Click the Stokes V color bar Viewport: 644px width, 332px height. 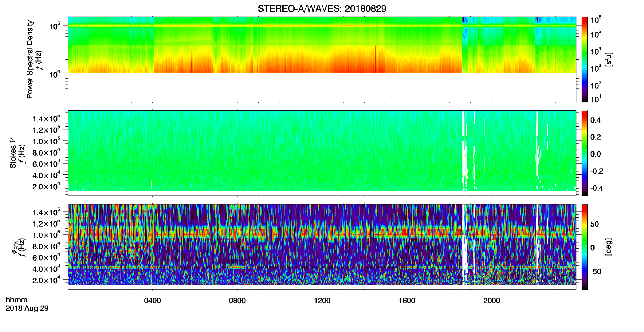pos(584,153)
